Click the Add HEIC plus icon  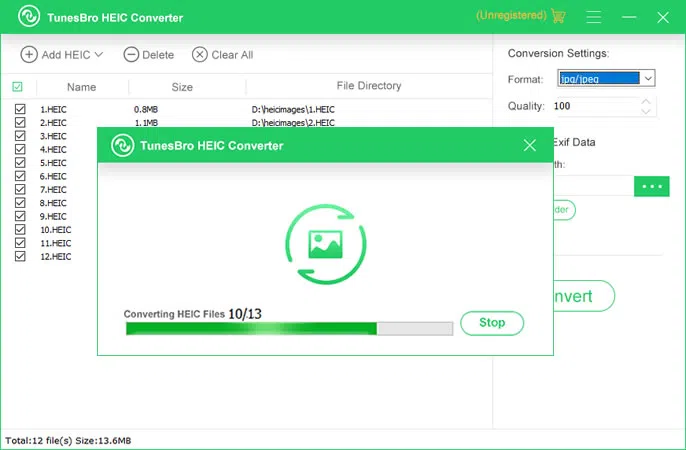tap(29, 55)
